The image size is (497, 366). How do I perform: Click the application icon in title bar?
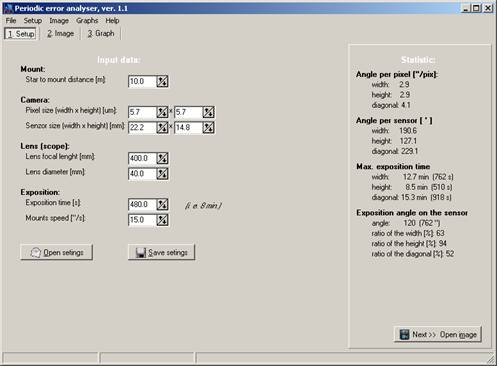8,8
